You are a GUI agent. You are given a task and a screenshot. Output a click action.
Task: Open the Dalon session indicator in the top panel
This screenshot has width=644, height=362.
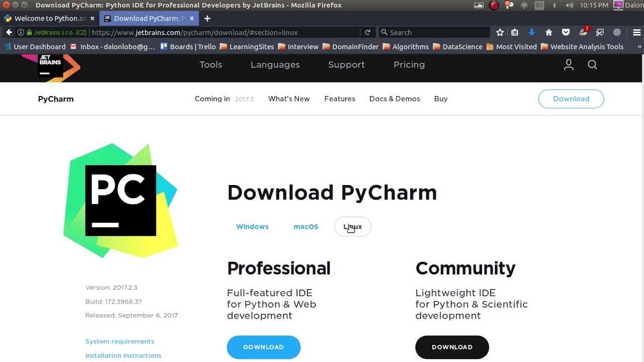pyautogui.click(x=628, y=6)
